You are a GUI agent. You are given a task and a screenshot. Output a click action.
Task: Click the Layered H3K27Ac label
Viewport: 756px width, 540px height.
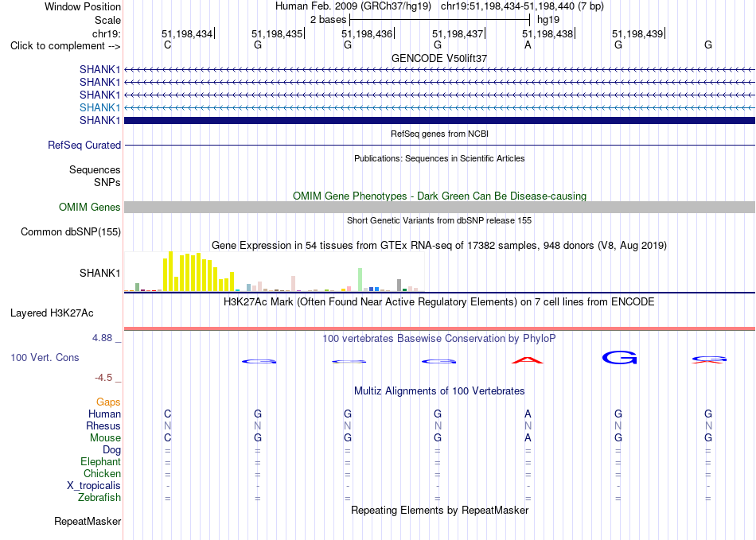(x=52, y=313)
